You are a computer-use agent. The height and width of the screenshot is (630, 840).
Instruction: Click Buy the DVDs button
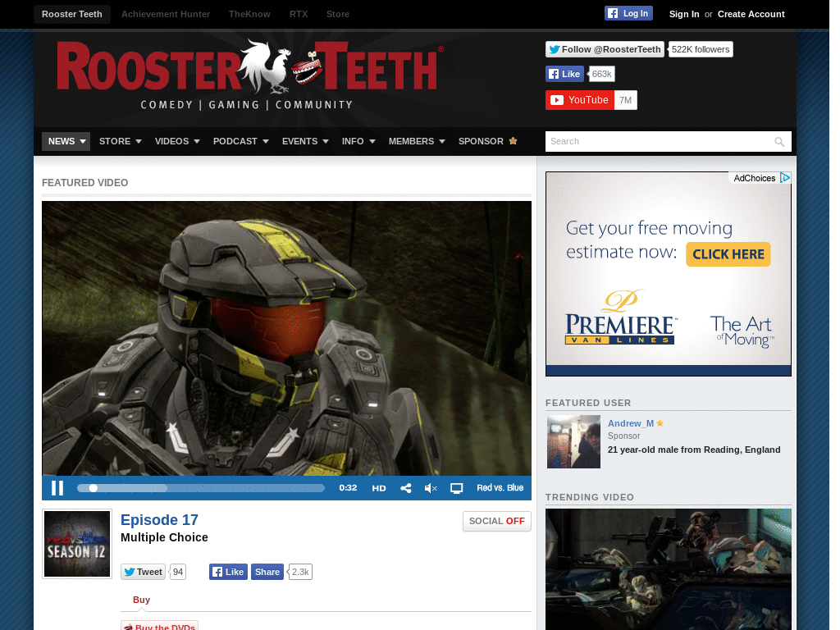pos(160,626)
